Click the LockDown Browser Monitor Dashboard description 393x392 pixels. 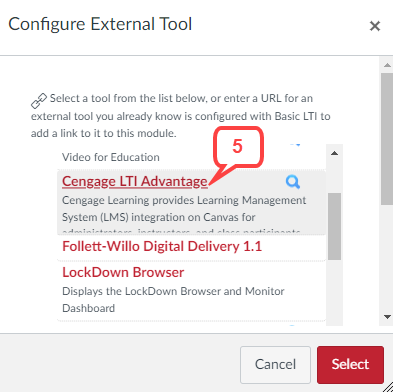(173, 300)
